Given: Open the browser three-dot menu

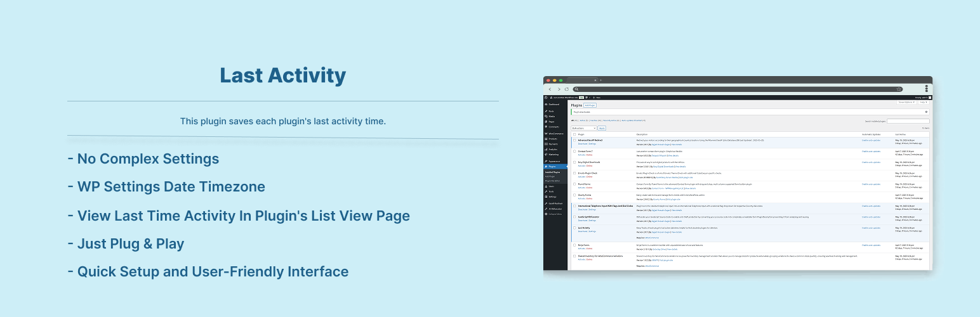Looking at the screenshot, I should click(x=927, y=89).
